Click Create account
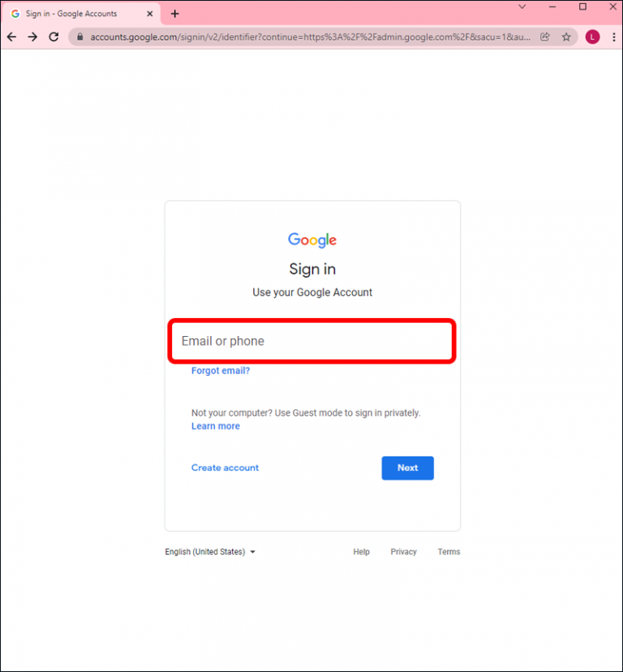 (225, 467)
